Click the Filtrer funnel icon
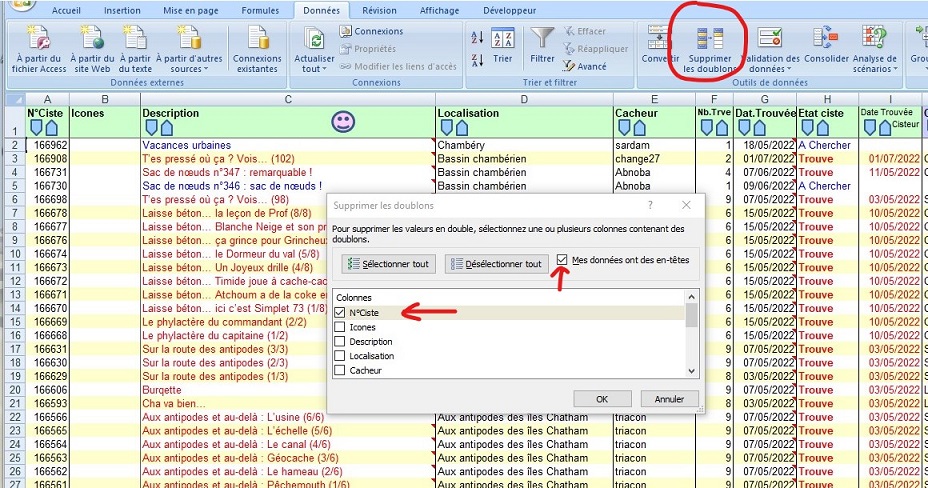Viewport: 928px width, 488px height. [543, 40]
